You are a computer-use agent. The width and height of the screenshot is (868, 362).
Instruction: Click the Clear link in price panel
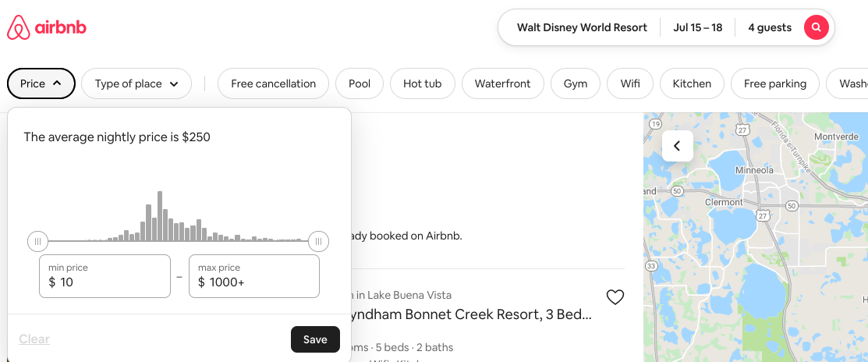coord(34,339)
